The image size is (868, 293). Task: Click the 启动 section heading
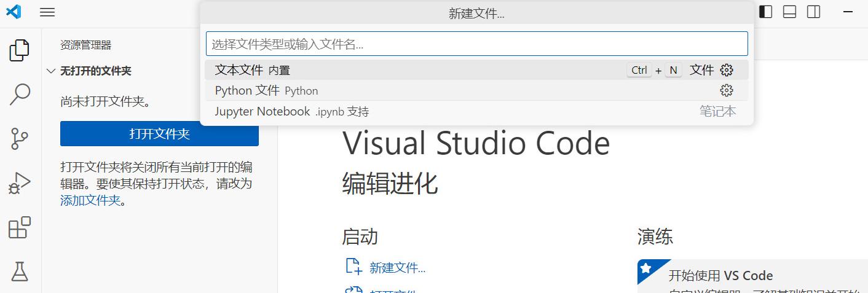tap(360, 236)
